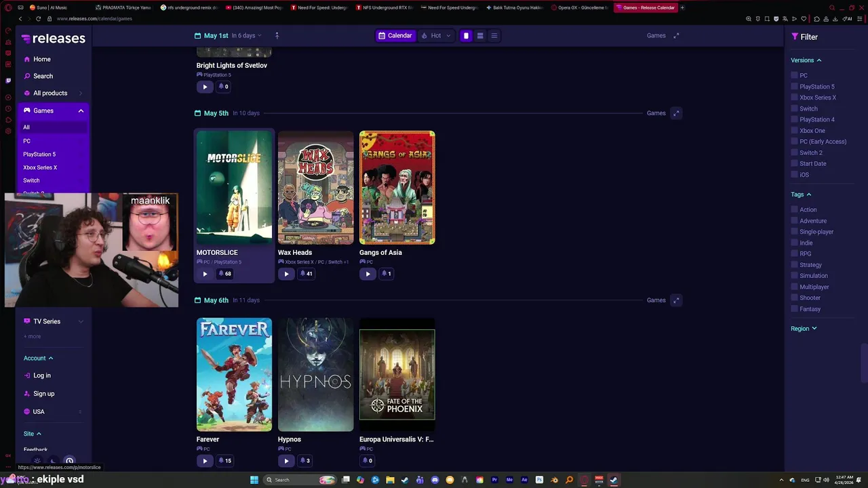The width and height of the screenshot is (868, 488).
Task: Change USA region selector
Action: 53,411
